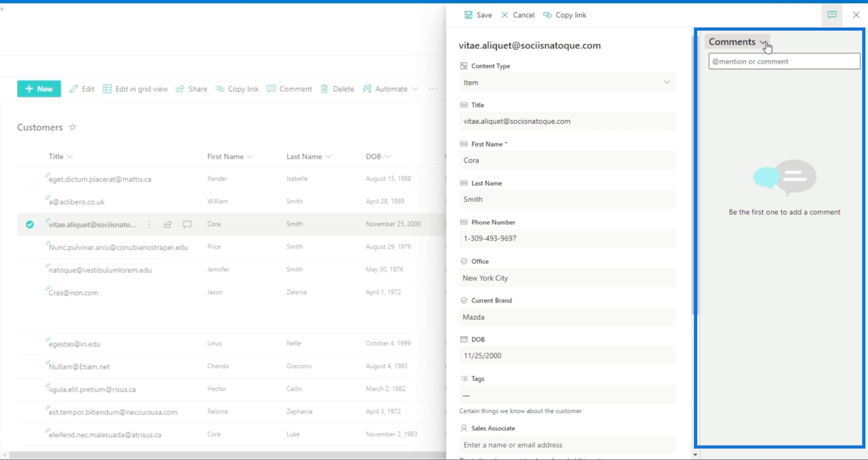The image size is (868, 460).
Task: Open Edit in grid view
Action: click(x=135, y=89)
